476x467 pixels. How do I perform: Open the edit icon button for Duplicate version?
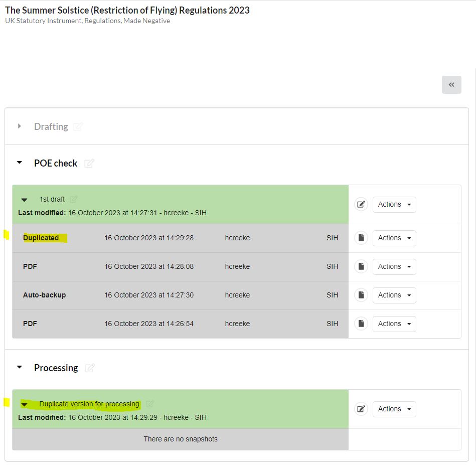(x=361, y=409)
